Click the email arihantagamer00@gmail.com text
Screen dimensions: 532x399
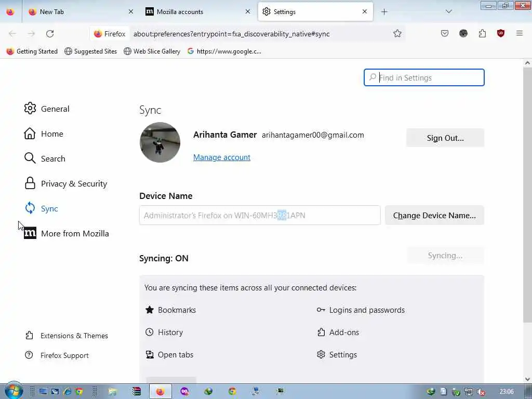313,135
